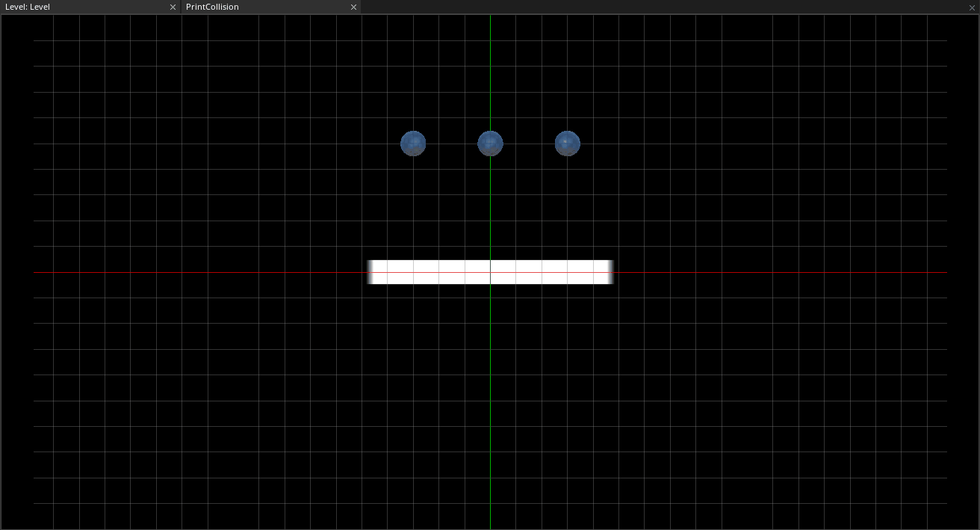Open the PrintCollision tab
The image size is (980, 530).
click(x=270, y=7)
